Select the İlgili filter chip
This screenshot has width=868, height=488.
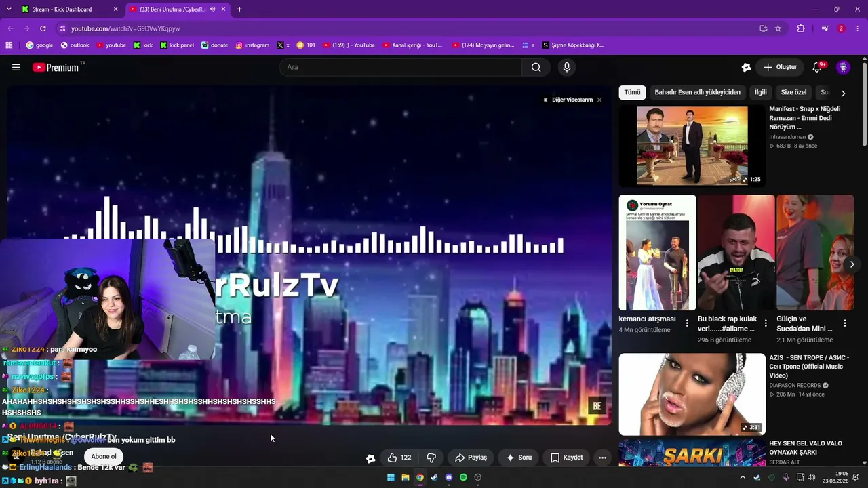coord(761,92)
